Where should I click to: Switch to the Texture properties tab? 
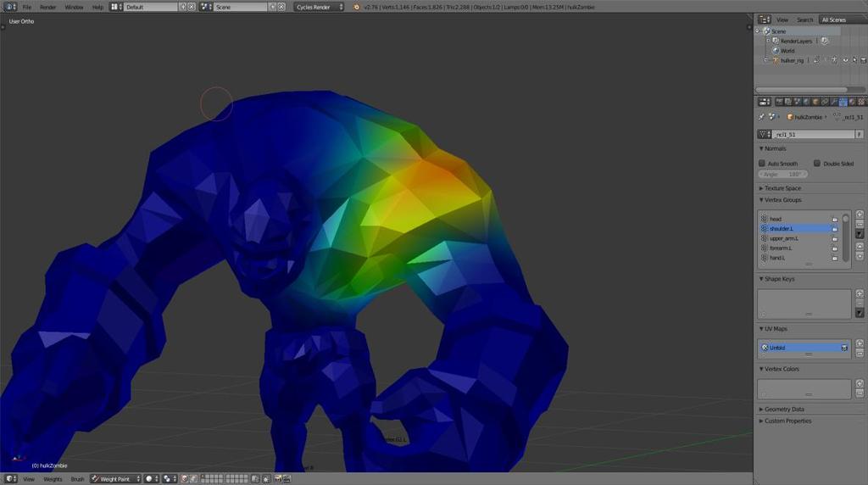(x=861, y=102)
